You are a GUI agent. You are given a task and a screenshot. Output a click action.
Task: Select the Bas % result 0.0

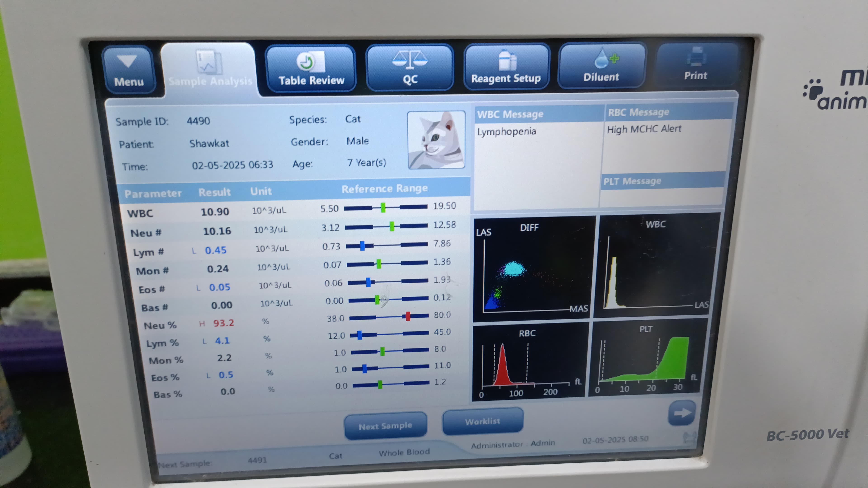click(228, 391)
